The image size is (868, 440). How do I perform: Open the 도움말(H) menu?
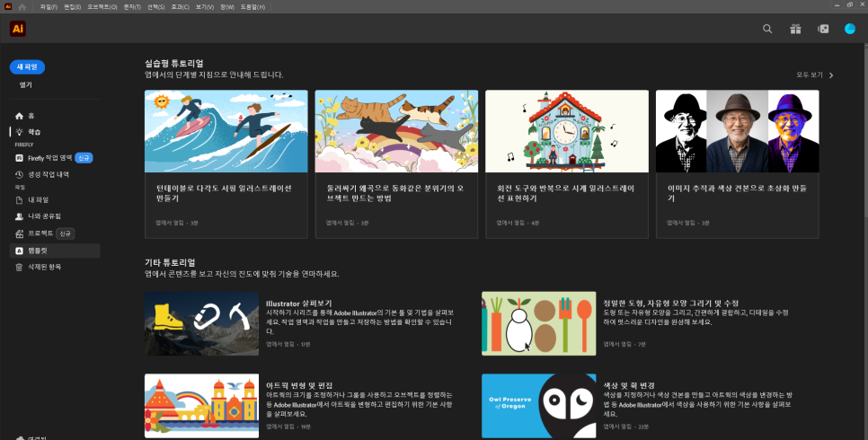252,7
